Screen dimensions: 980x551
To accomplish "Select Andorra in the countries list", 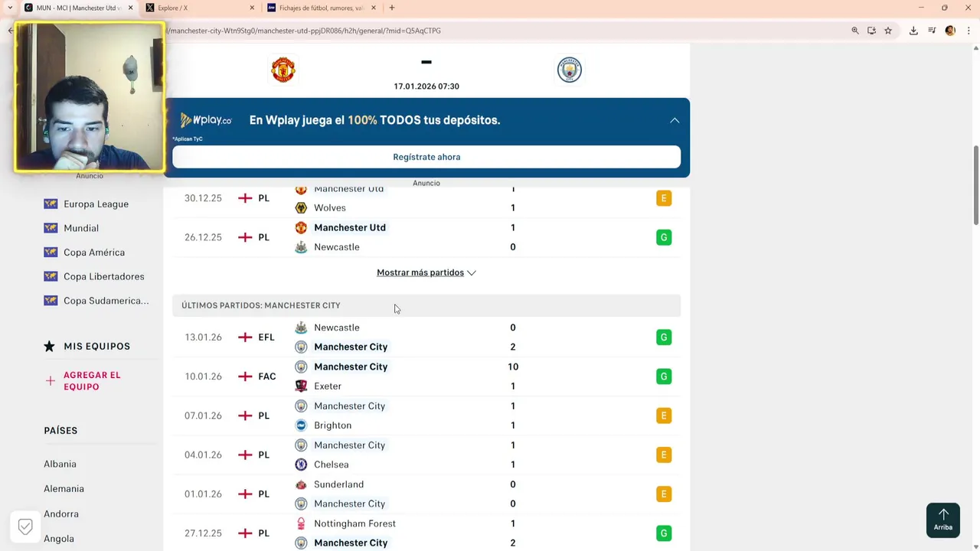I will point(61,514).
